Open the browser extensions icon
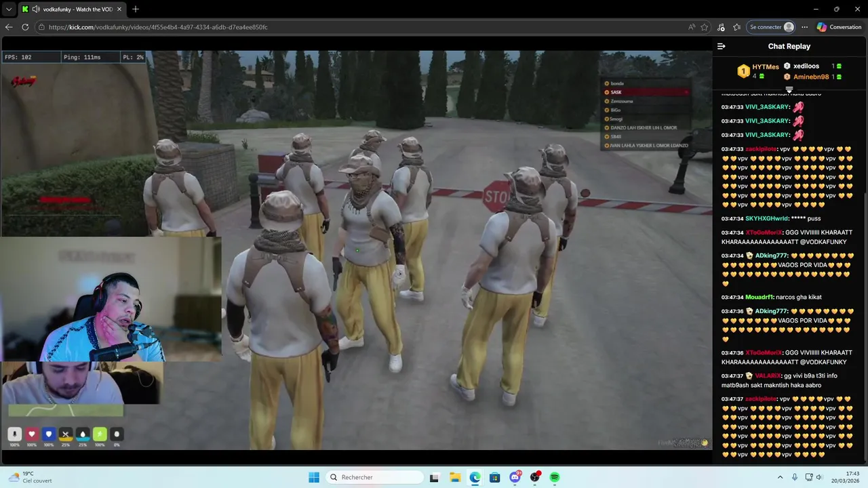This screenshot has width=868, height=488. click(721, 27)
